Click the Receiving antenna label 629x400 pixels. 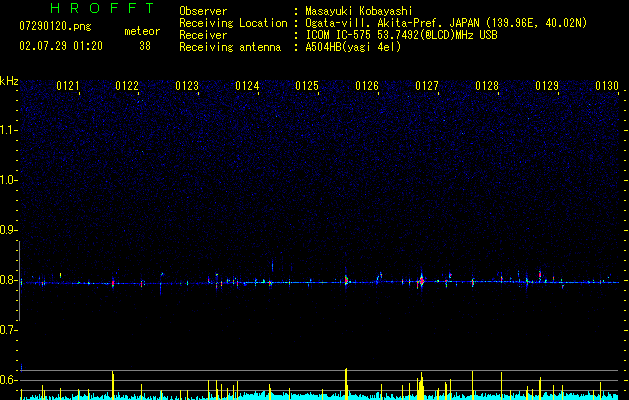[230, 47]
